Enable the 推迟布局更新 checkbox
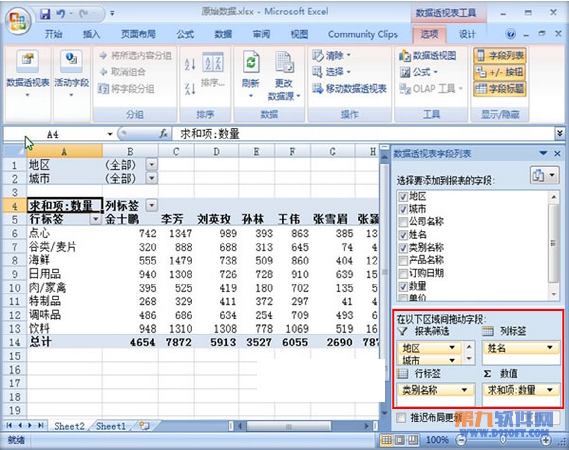The height and width of the screenshot is (450, 569). 401,418
